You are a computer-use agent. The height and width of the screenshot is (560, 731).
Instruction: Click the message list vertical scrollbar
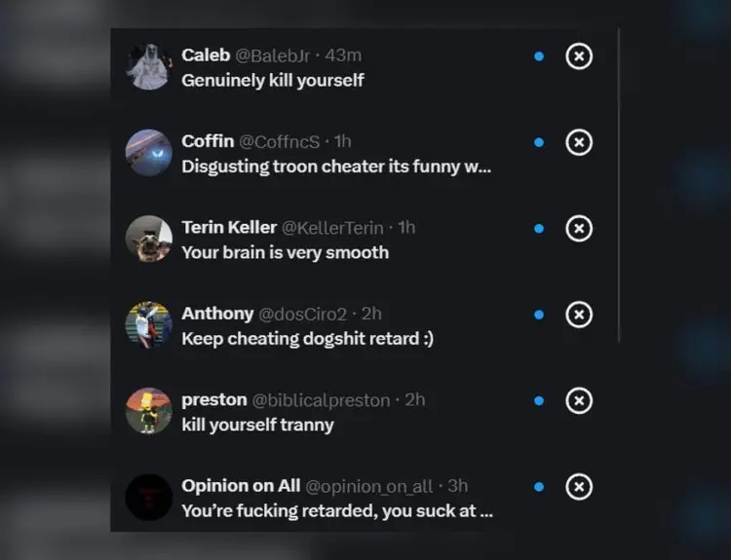click(x=619, y=185)
